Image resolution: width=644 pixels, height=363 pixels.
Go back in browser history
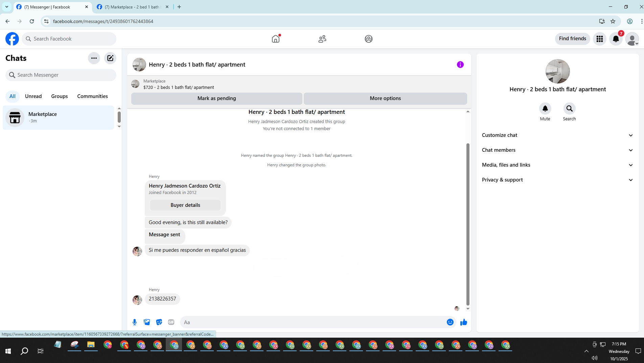click(7, 21)
